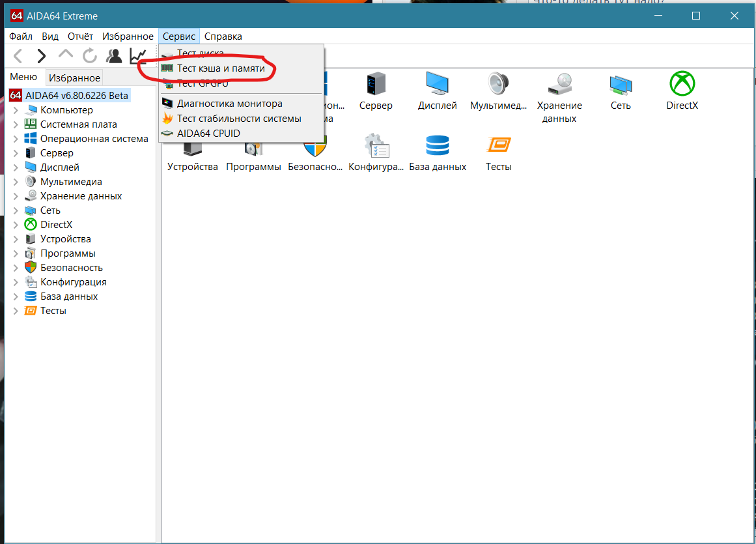Switch to the Меню tab
The height and width of the screenshot is (544, 756).
(23, 77)
